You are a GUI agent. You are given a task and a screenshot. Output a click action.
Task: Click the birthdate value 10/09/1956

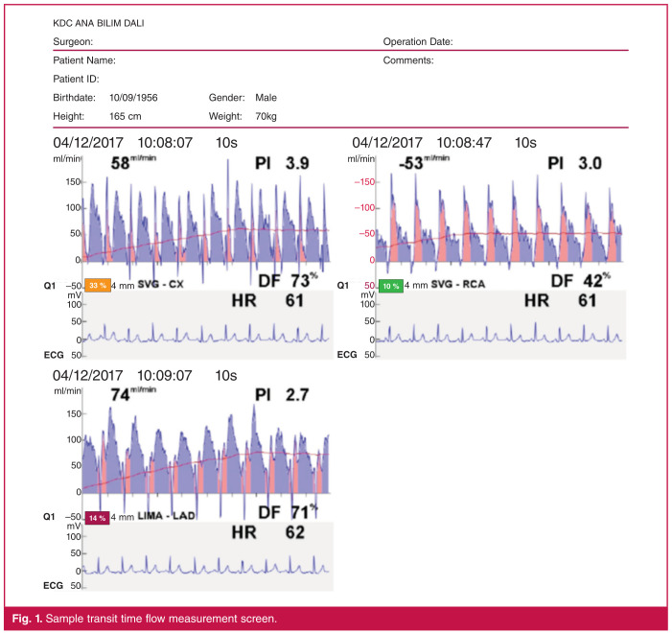pos(135,98)
